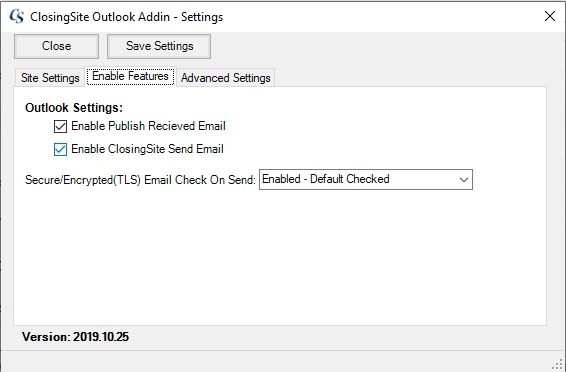Click the Enabled - Default Checked combo box
This screenshot has height=372, width=566.
point(366,179)
